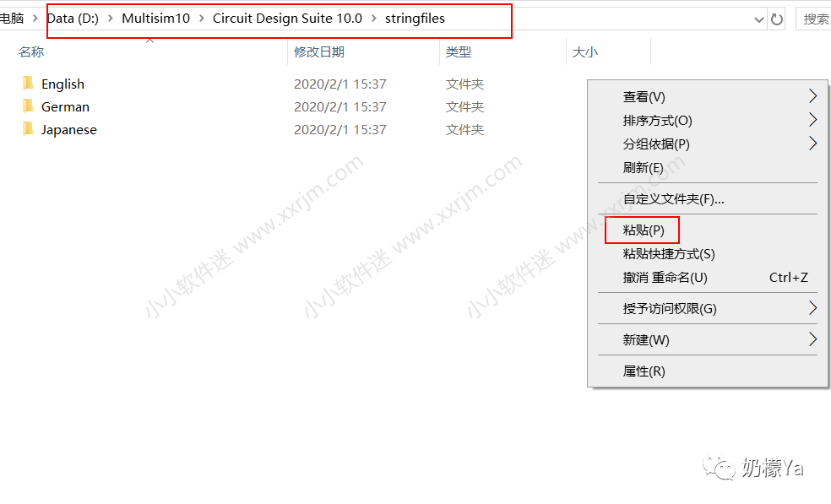
Task: Click 文件夹 type in English row
Action: click(x=464, y=84)
